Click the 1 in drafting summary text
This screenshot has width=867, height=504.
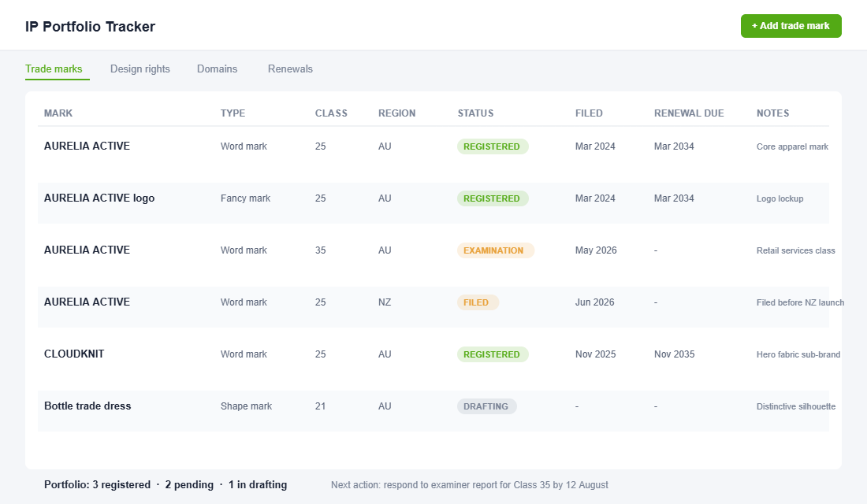[258, 484]
